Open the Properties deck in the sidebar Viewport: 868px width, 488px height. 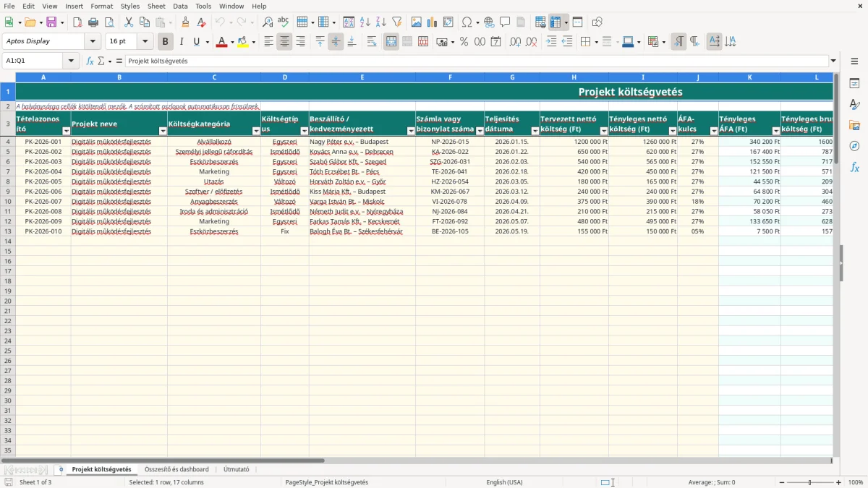(x=854, y=84)
